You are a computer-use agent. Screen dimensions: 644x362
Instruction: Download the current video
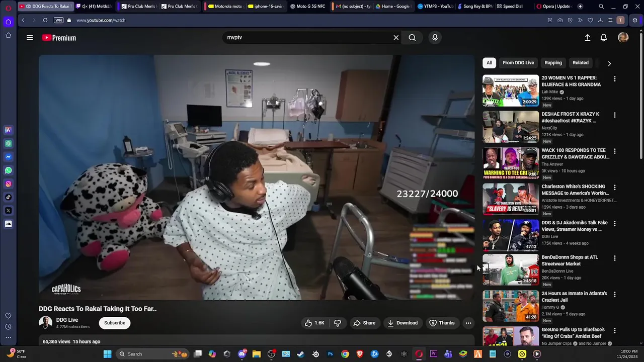point(403,323)
